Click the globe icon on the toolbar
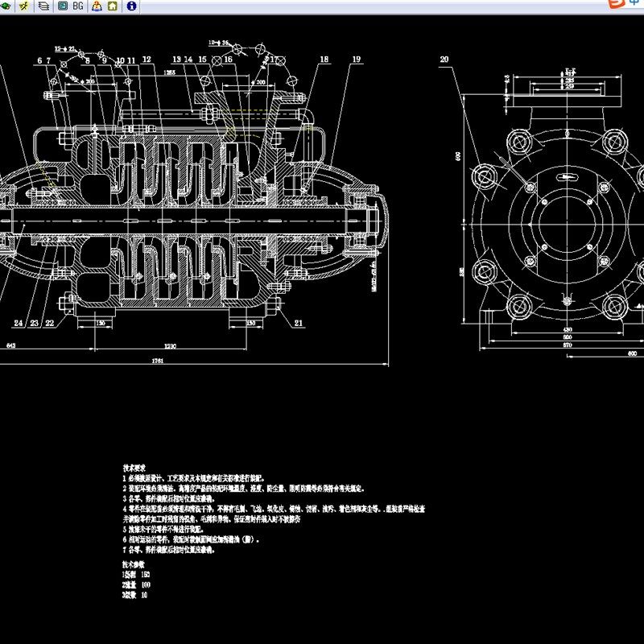644x644 pixels. (x=6, y=6)
